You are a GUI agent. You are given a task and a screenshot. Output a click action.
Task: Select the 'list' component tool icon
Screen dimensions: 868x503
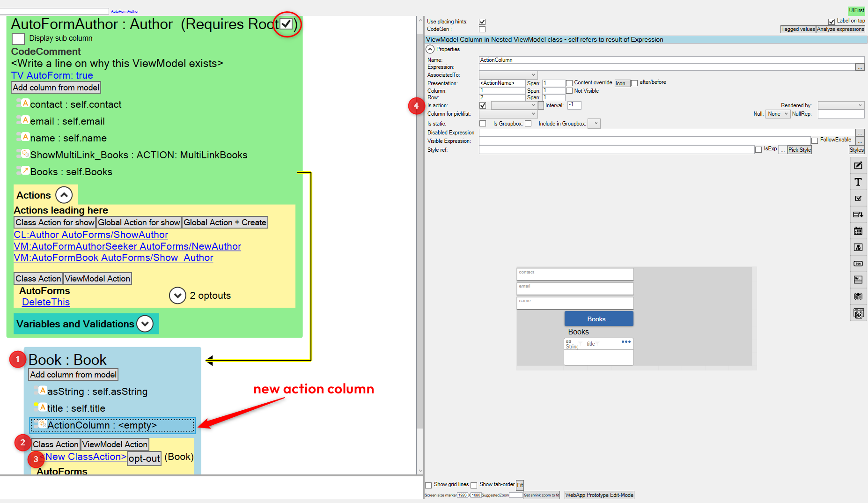tap(858, 280)
